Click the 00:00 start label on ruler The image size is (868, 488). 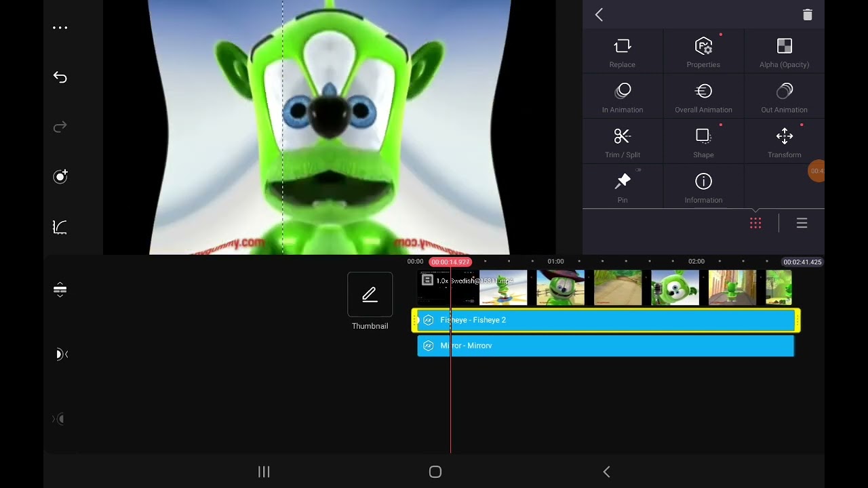[x=415, y=262]
